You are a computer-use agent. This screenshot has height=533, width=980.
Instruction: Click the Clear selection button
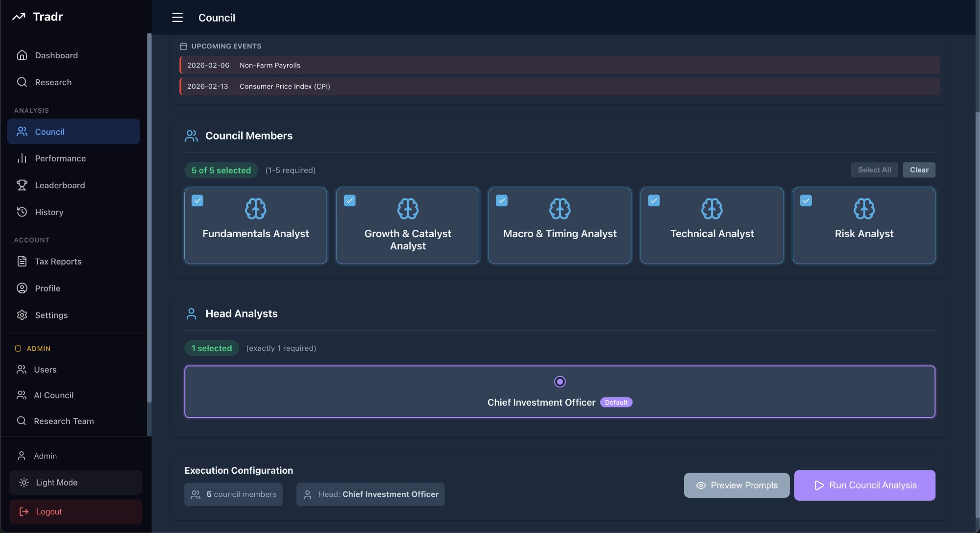coord(919,170)
